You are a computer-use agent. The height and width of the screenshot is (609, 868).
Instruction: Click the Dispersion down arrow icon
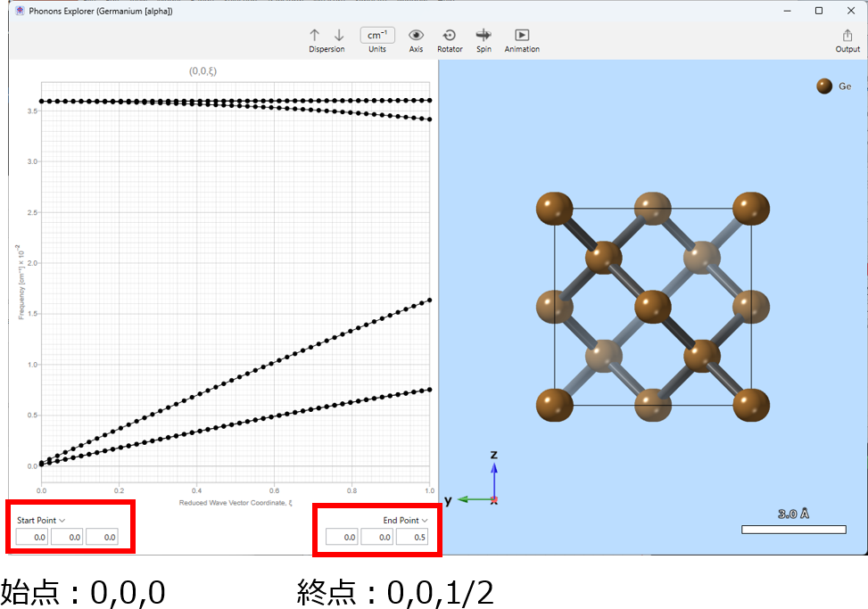click(x=339, y=35)
